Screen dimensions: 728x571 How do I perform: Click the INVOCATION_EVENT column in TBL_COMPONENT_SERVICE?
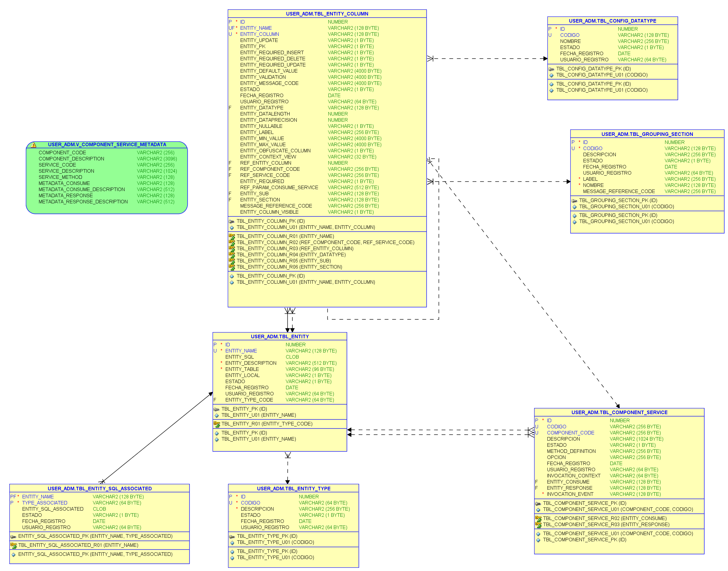(570, 494)
